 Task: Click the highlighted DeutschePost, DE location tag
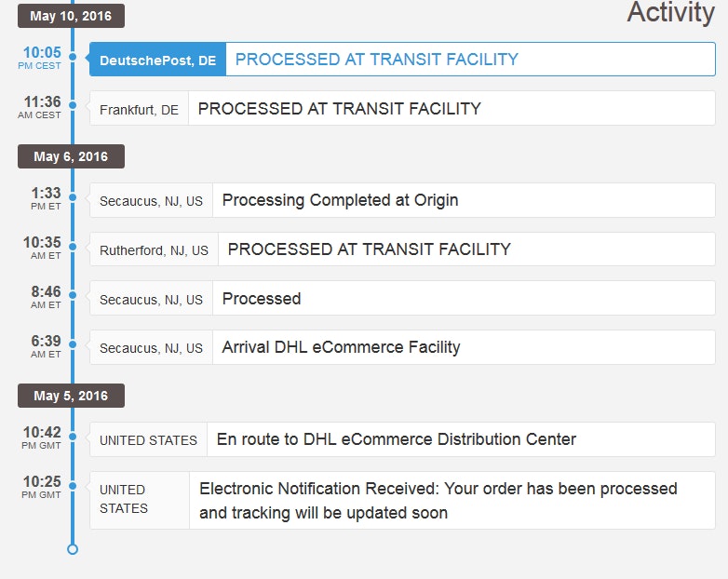[x=157, y=60]
